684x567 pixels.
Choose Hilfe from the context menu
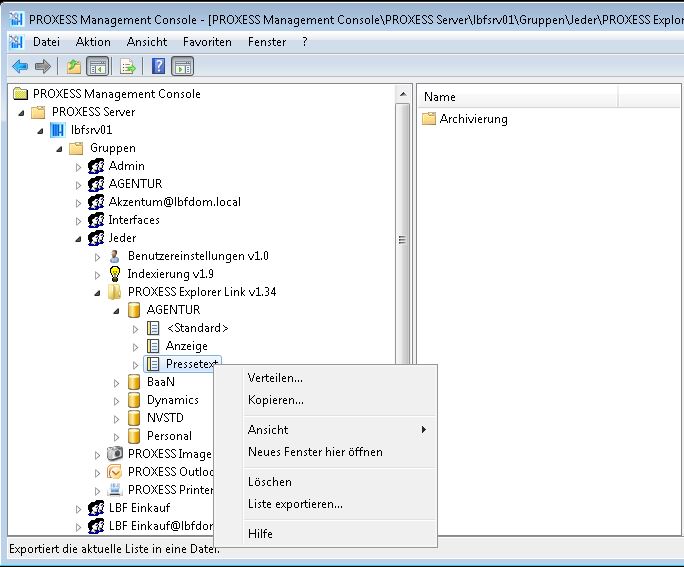(340, 533)
